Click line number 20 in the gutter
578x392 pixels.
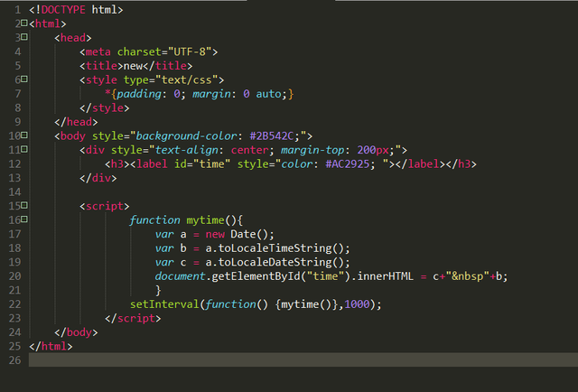14,275
